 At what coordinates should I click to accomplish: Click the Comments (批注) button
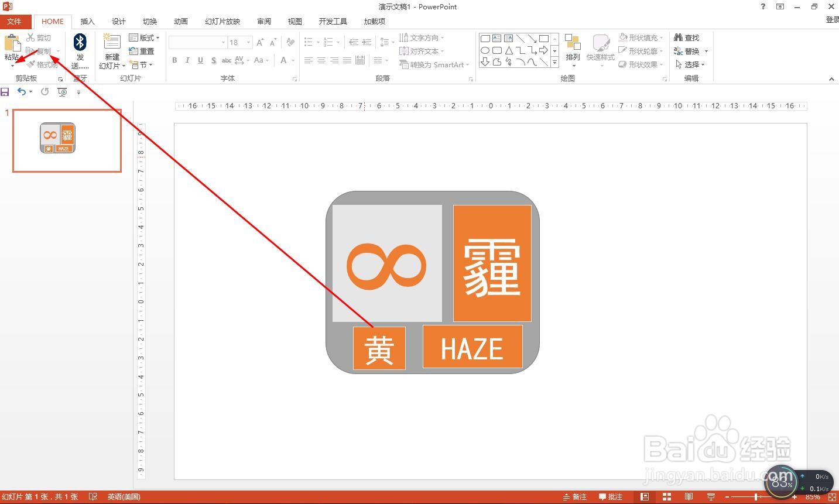click(610, 497)
